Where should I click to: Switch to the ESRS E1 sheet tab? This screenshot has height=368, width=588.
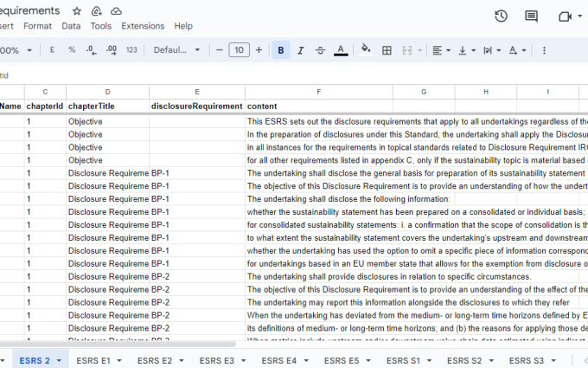pyautogui.click(x=93, y=360)
